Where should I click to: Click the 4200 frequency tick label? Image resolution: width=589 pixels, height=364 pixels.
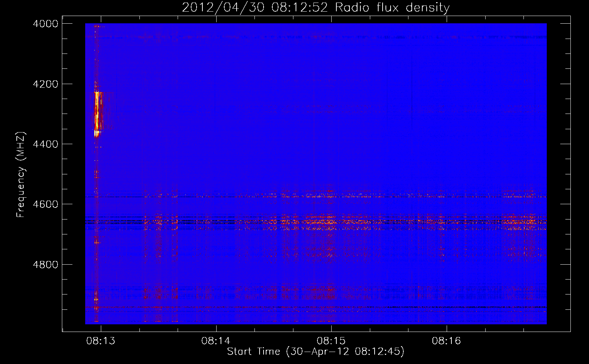tap(46, 84)
